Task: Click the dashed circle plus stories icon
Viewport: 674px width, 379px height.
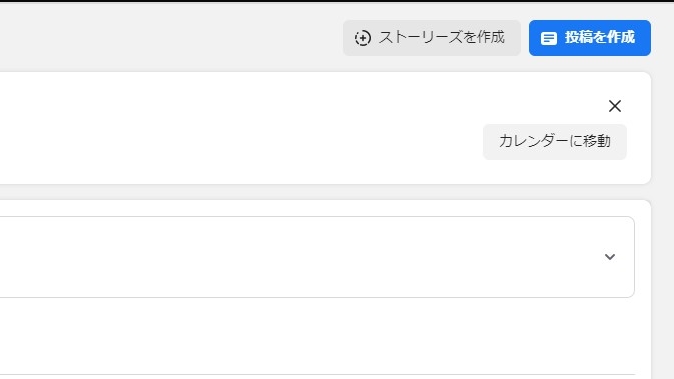Action: pos(363,38)
